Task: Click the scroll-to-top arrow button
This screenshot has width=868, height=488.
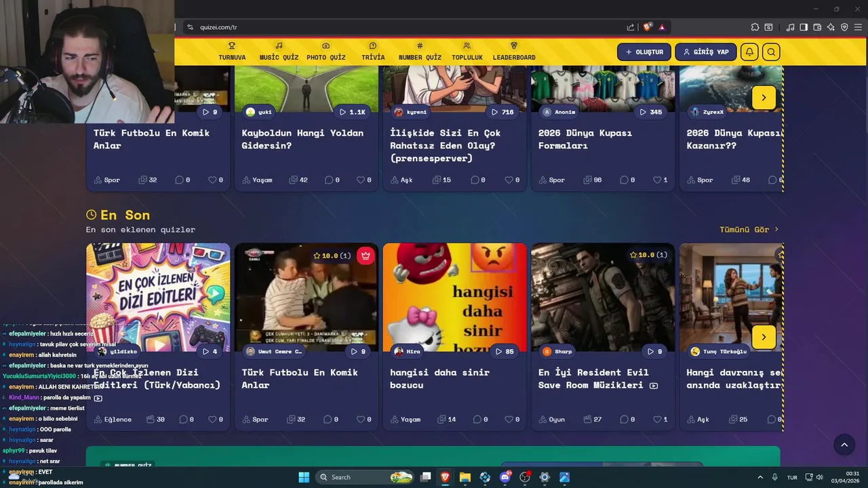Action: coord(844,445)
